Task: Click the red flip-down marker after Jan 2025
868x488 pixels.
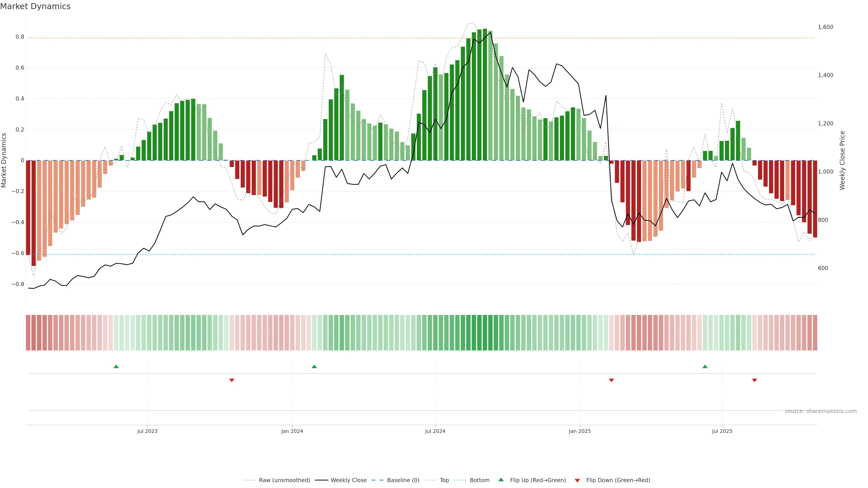Action: pos(611,380)
